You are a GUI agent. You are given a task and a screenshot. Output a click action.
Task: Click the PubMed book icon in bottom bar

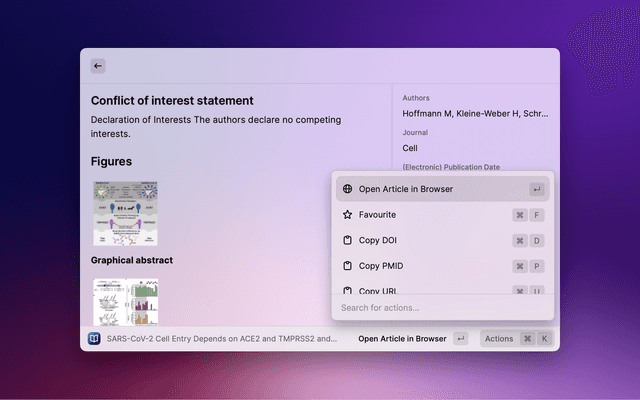(x=94, y=339)
